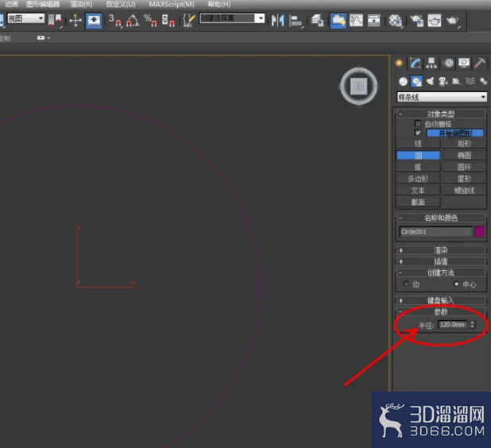Select the Helpers tape-measure category icon

pyautogui.click(x=457, y=81)
